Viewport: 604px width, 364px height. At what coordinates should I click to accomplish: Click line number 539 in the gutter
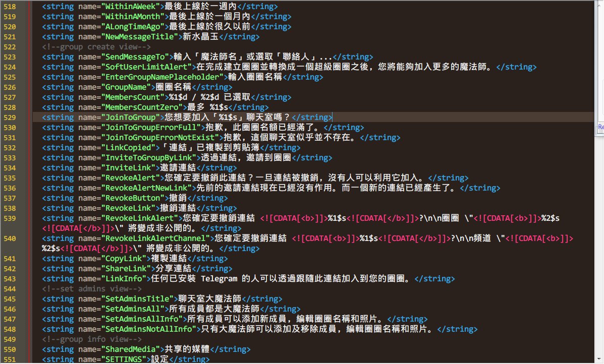point(10,218)
